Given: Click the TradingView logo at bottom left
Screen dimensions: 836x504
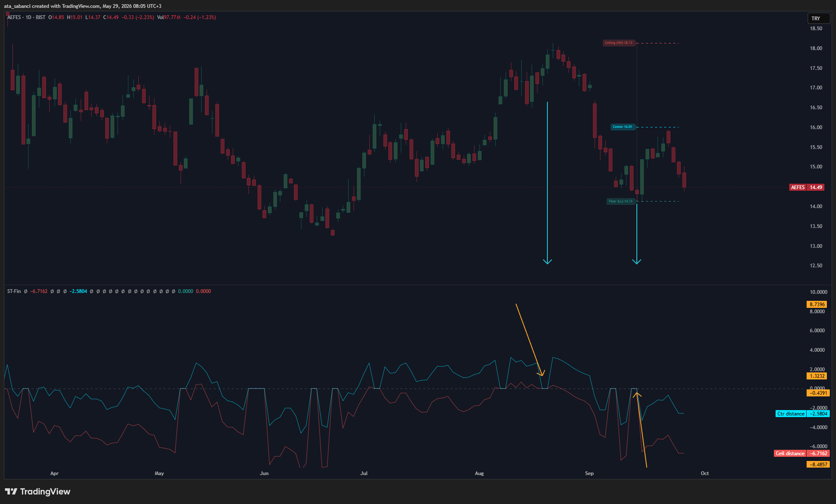Looking at the screenshot, I should pyautogui.click(x=38, y=491).
